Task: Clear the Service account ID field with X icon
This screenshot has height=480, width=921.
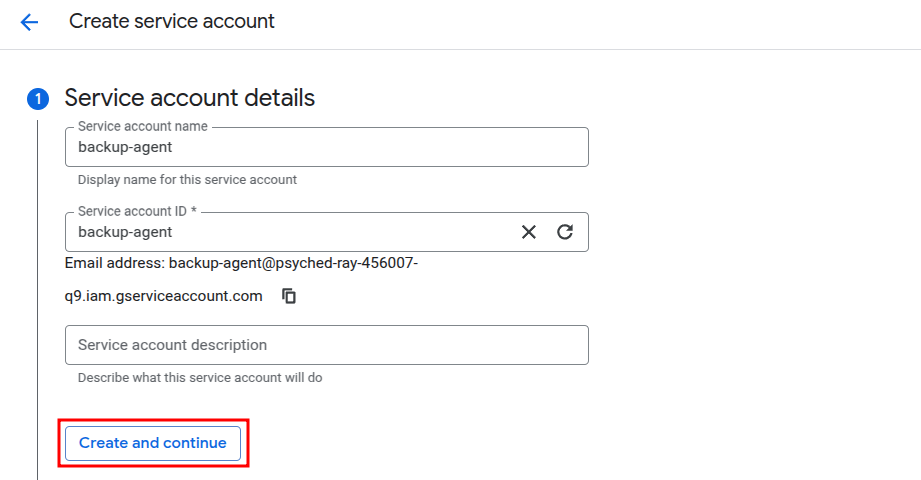Action: (x=529, y=232)
